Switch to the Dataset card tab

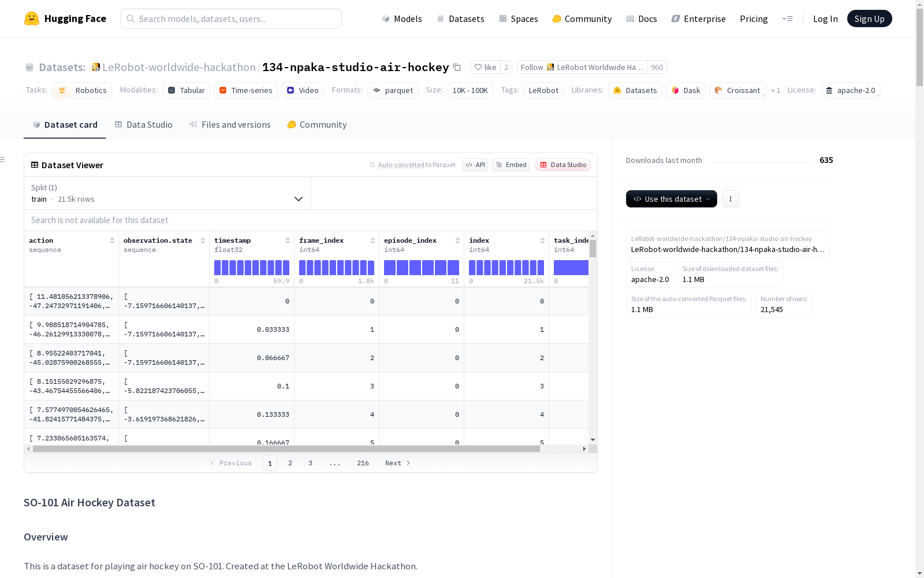pyautogui.click(x=65, y=125)
